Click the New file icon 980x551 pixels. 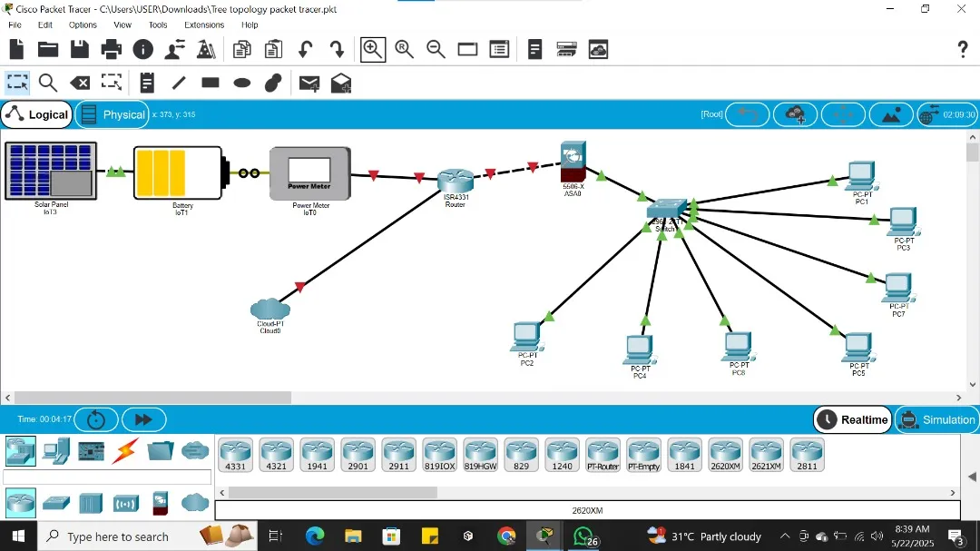pyautogui.click(x=17, y=49)
